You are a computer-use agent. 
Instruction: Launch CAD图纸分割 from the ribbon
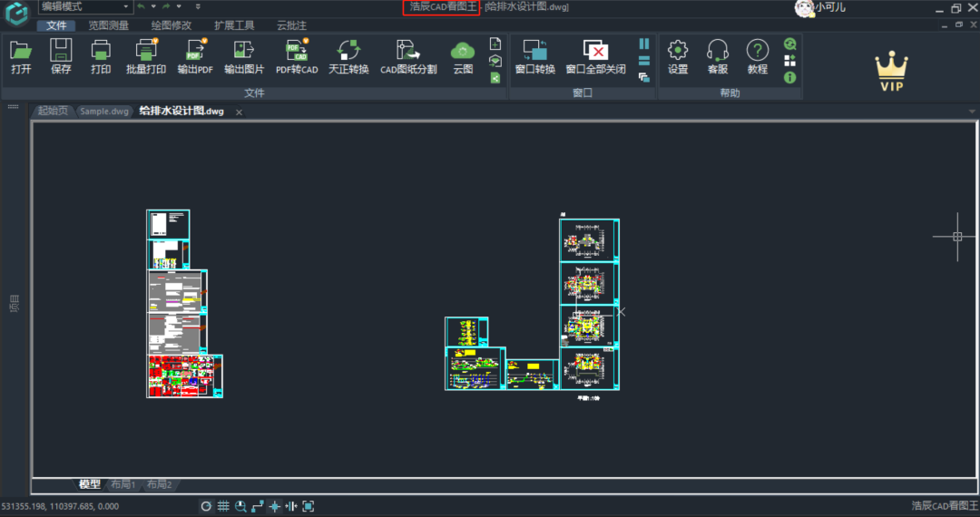click(x=408, y=57)
